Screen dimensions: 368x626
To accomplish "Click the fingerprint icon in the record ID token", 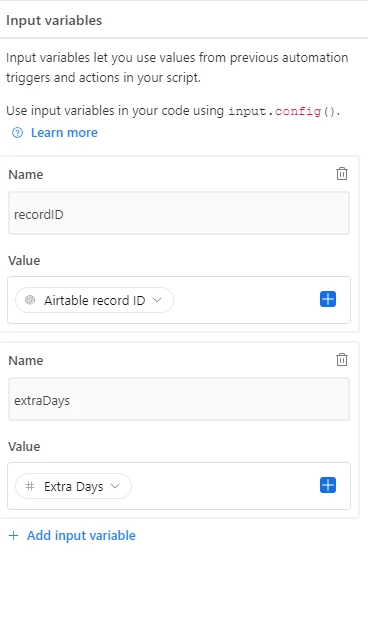I will [x=30, y=300].
